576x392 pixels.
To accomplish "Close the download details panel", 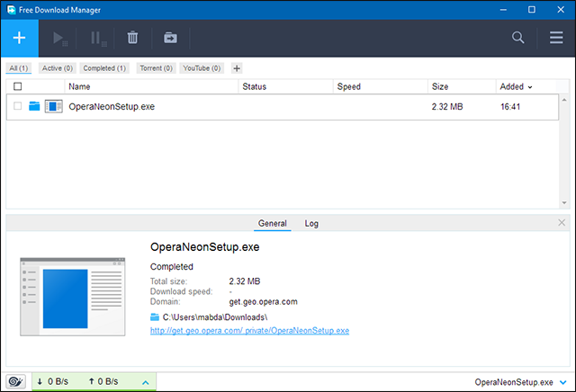I will [562, 222].
